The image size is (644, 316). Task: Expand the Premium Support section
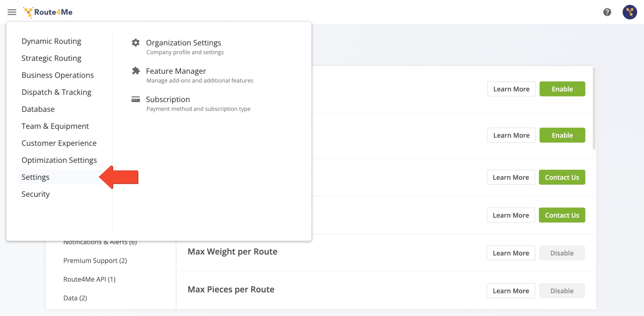[x=95, y=261]
